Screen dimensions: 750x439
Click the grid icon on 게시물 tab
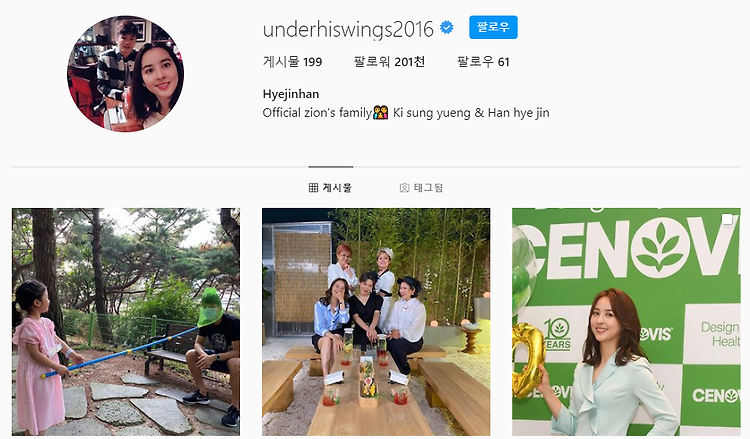(313, 187)
